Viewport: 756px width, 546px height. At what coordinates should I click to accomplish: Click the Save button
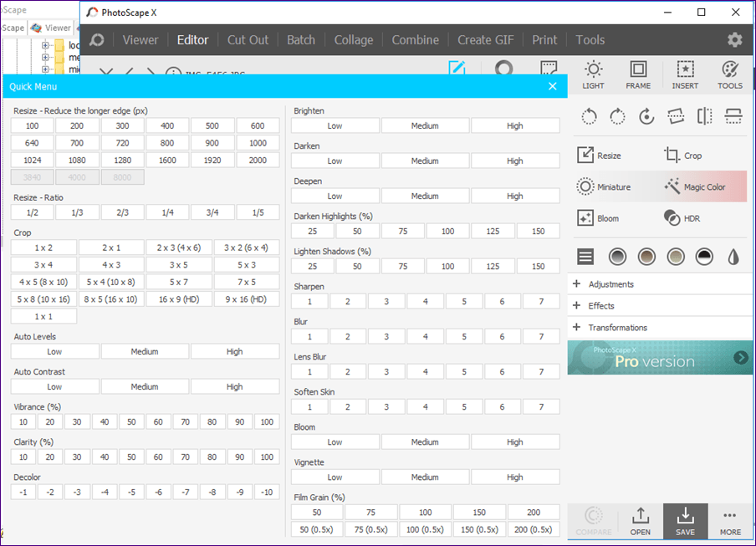pos(685,521)
